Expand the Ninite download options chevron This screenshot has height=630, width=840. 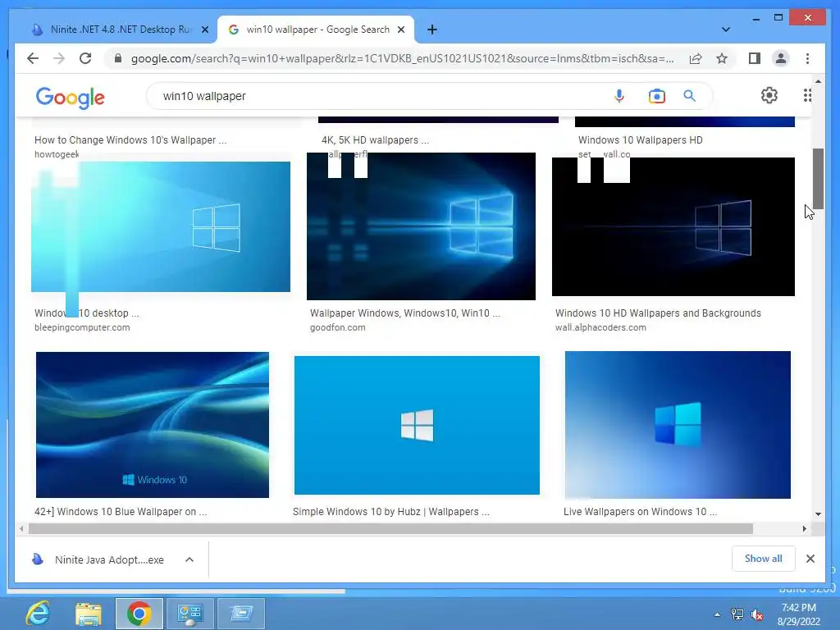[x=189, y=559]
